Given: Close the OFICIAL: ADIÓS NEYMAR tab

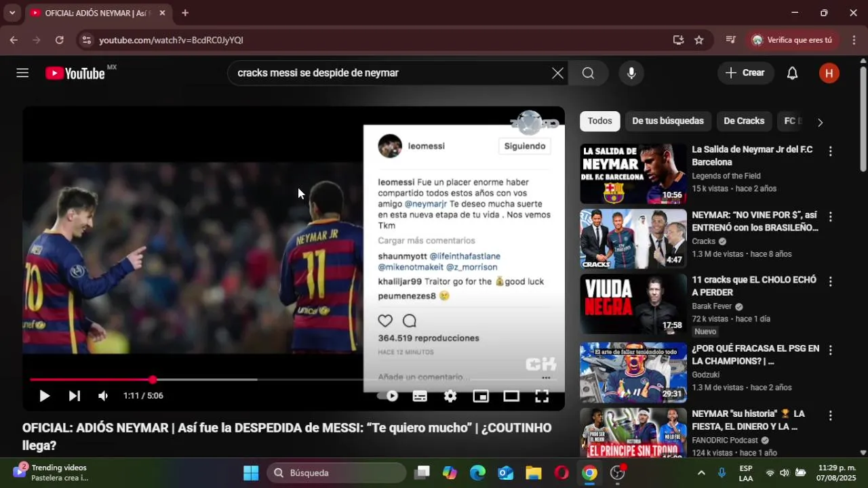Looking at the screenshot, I should coord(162,13).
